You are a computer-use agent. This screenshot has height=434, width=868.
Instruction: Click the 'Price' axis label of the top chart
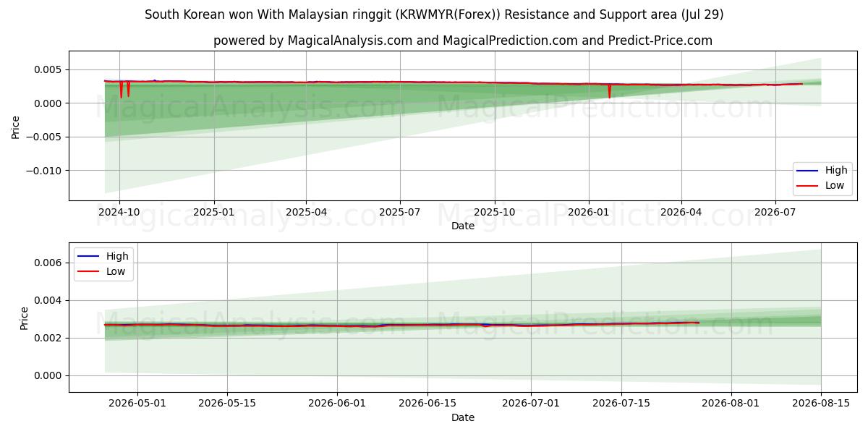coord(16,126)
